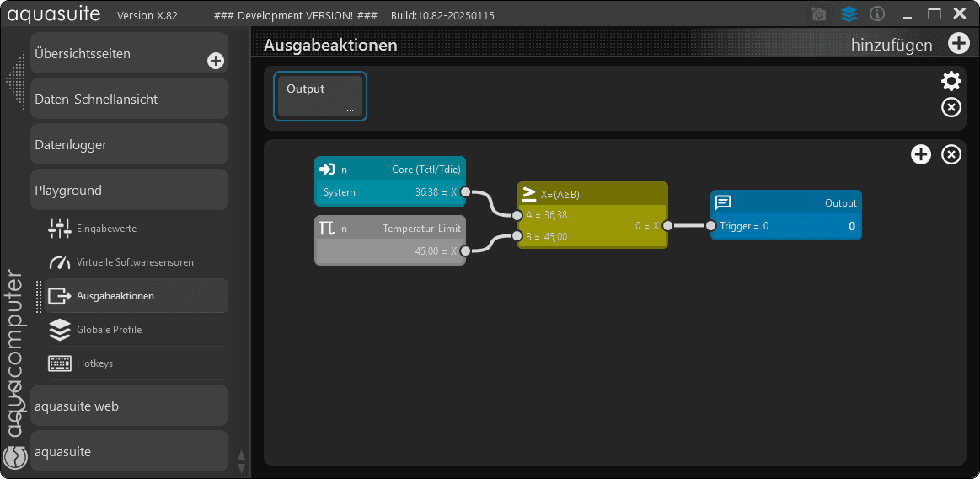Click input connector A on the comparison block

point(517,215)
